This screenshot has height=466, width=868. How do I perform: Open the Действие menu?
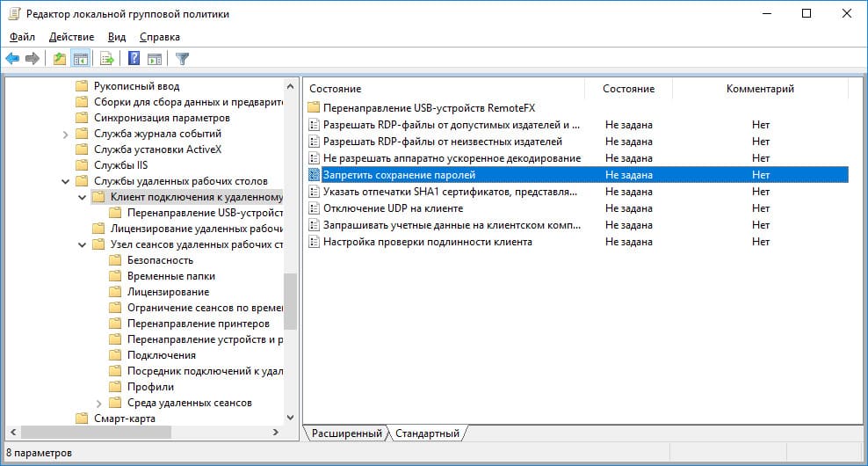pos(71,37)
